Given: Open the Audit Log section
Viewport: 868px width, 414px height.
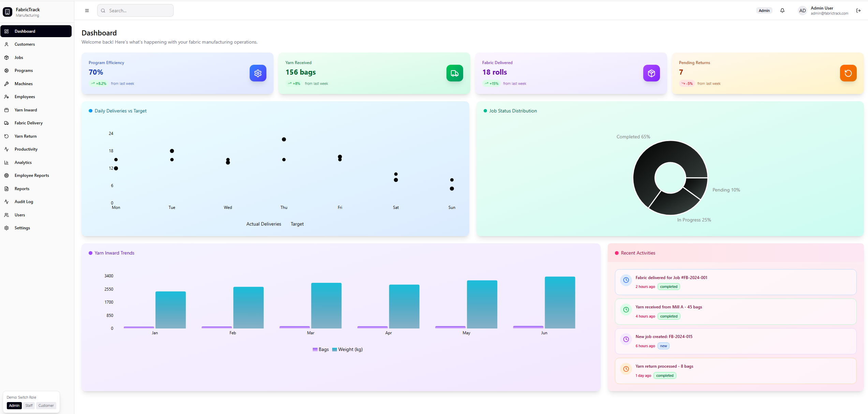Looking at the screenshot, I should 23,201.
